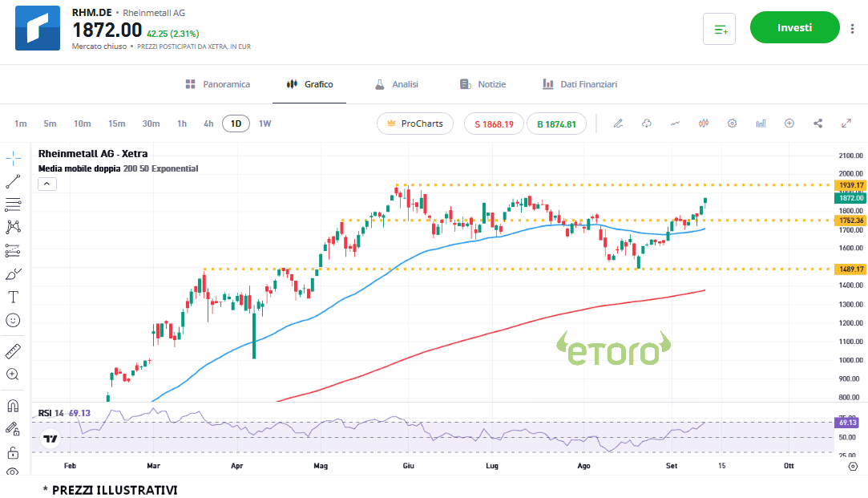This screenshot has height=498, width=868.
Task: Select the ruler measure tool
Action: [13, 351]
